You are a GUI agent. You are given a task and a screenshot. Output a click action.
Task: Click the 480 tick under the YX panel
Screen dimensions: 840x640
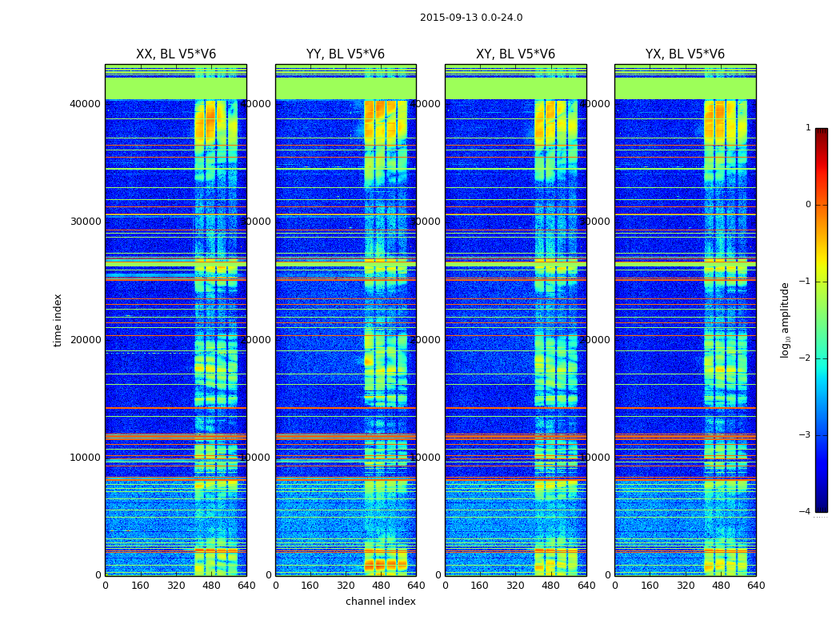coord(721,586)
